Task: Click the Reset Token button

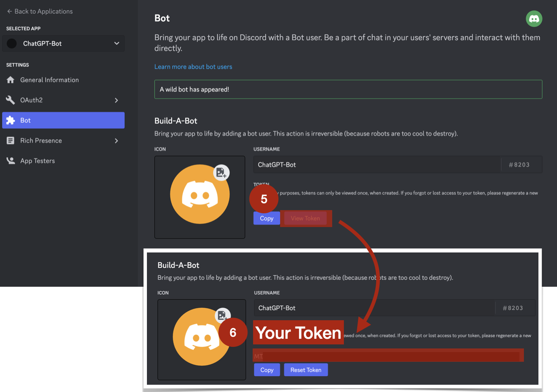Action: 306,369
